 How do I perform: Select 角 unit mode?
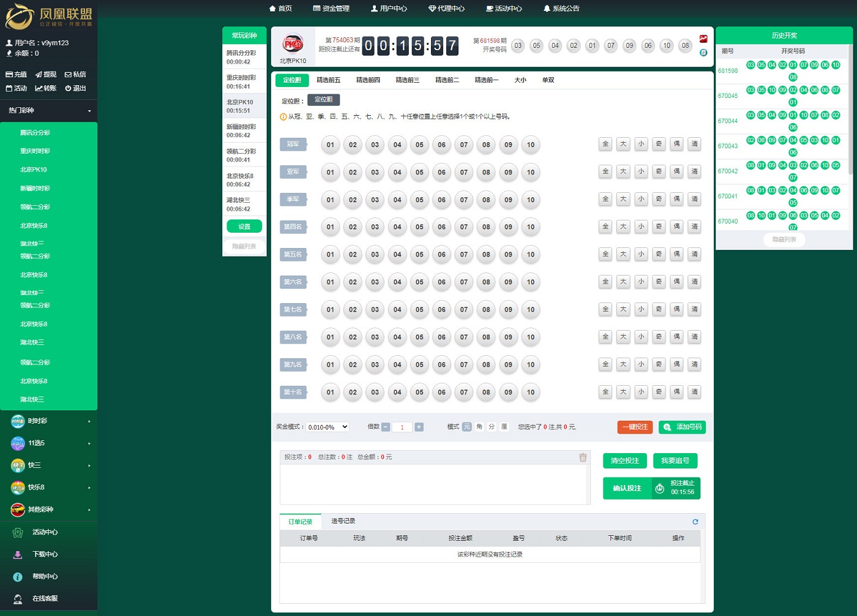click(x=479, y=427)
